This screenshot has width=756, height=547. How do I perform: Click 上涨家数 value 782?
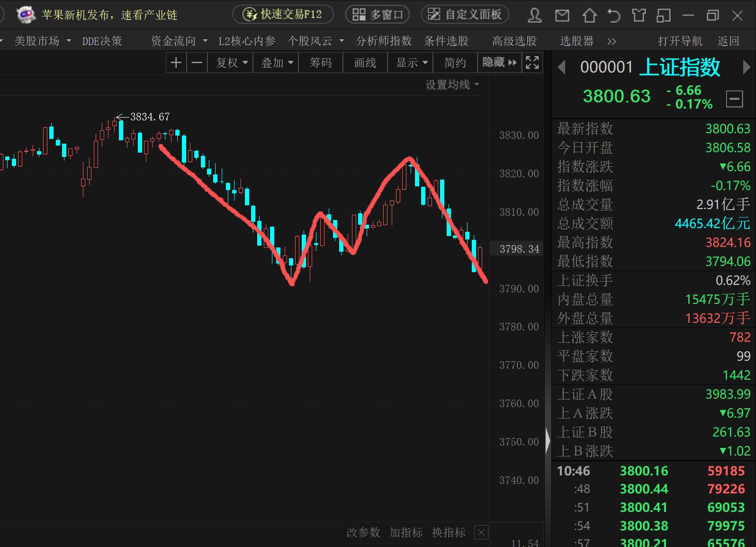tap(740, 337)
